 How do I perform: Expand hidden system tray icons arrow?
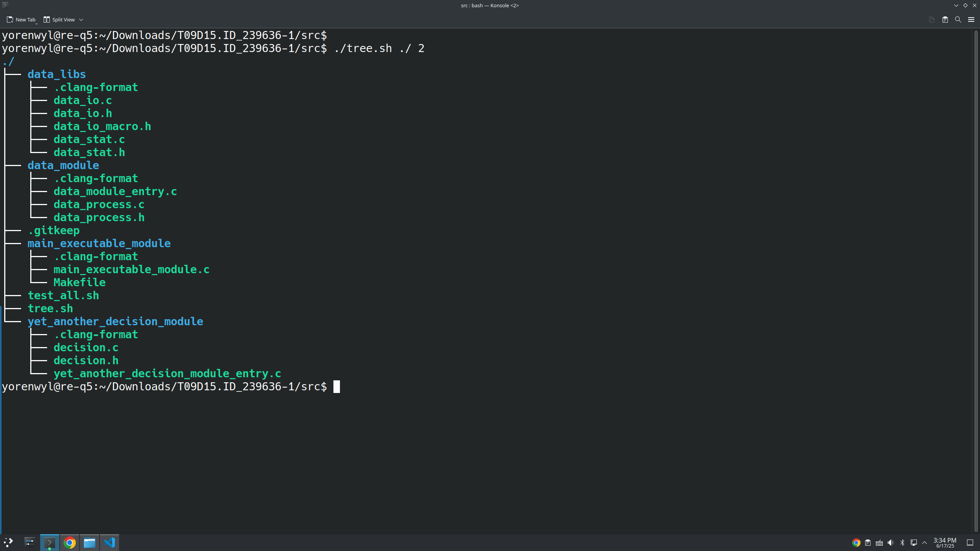click(x=924, y=543)
